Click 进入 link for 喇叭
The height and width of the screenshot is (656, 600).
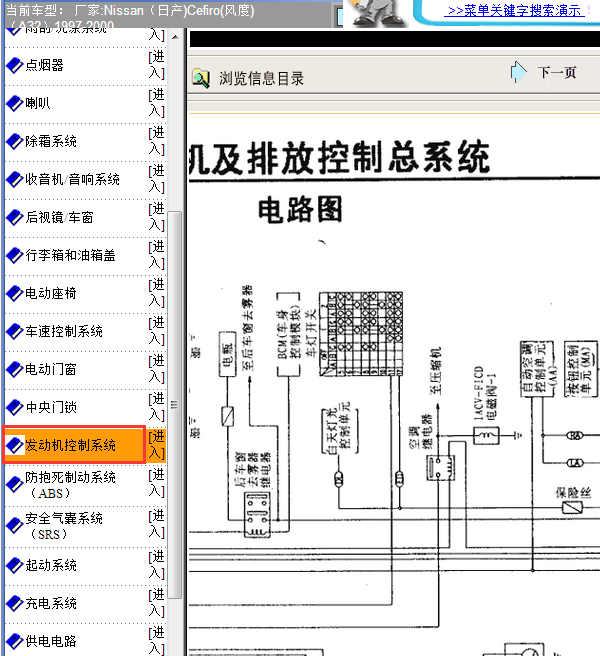pos(157,103)
